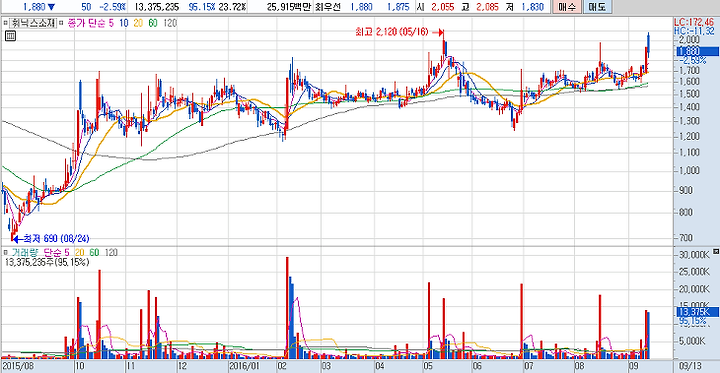Select the 10-day price moving average label
The image size is (720, 373).
[124, 23]
